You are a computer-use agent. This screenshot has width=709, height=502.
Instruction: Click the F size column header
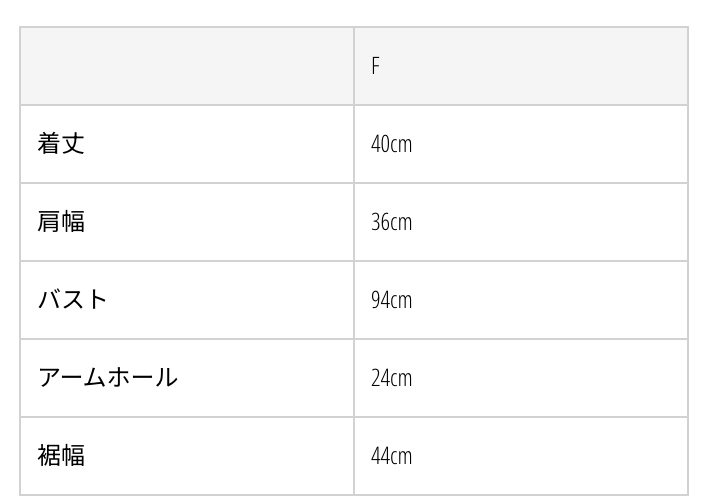point(376,66)
